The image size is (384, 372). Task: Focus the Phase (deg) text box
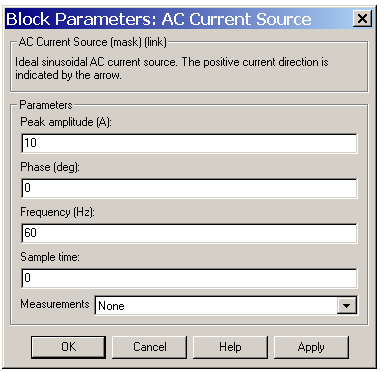(189, 188)
